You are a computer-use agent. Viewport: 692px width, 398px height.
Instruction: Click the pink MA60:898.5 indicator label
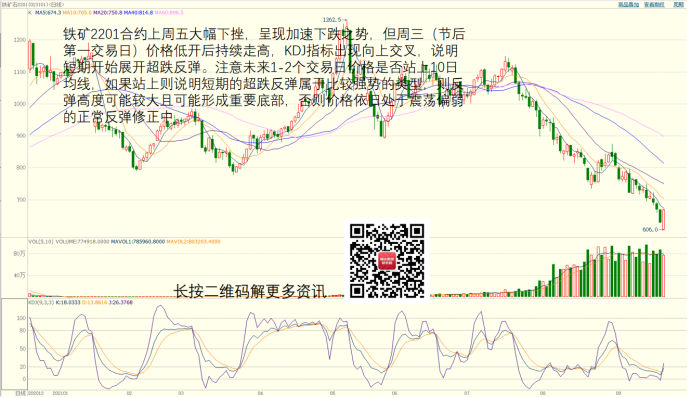(169, 13)
